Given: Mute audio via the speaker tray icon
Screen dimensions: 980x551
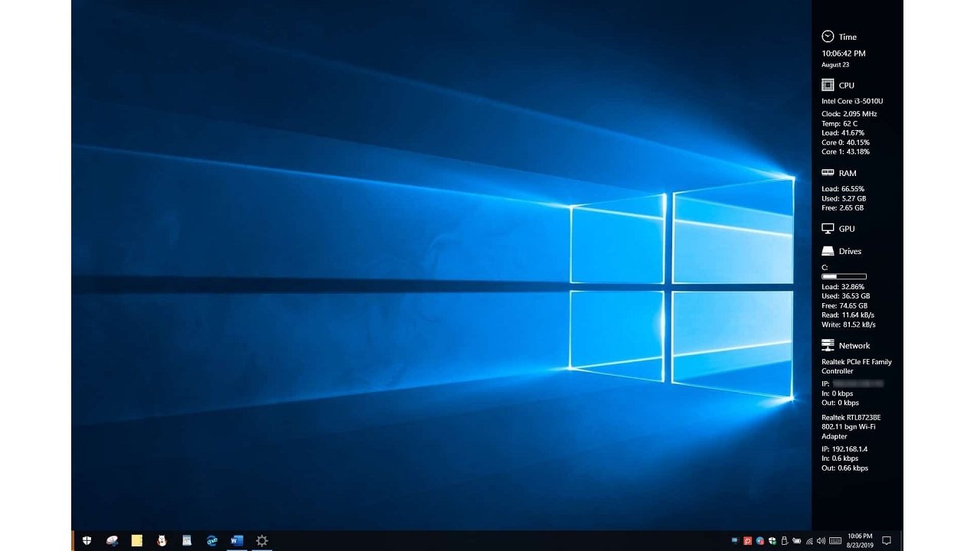Looking at the screenshot, I should [821, 540].
